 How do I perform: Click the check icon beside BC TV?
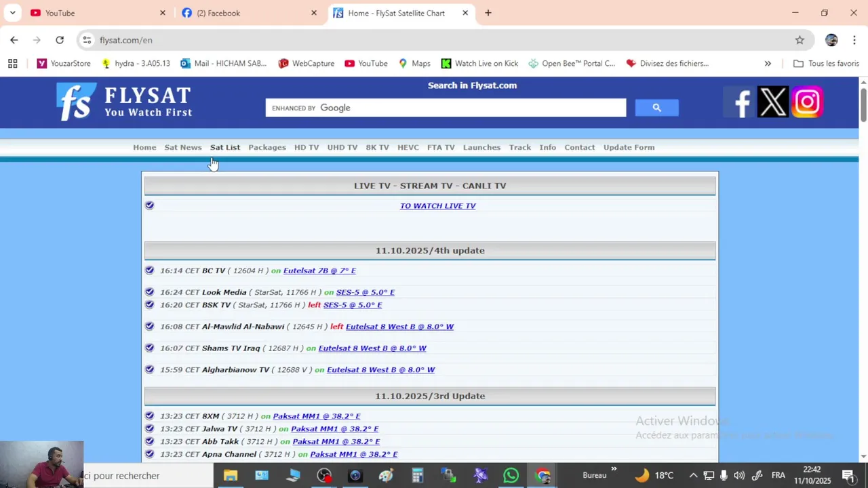pos(150,270)
